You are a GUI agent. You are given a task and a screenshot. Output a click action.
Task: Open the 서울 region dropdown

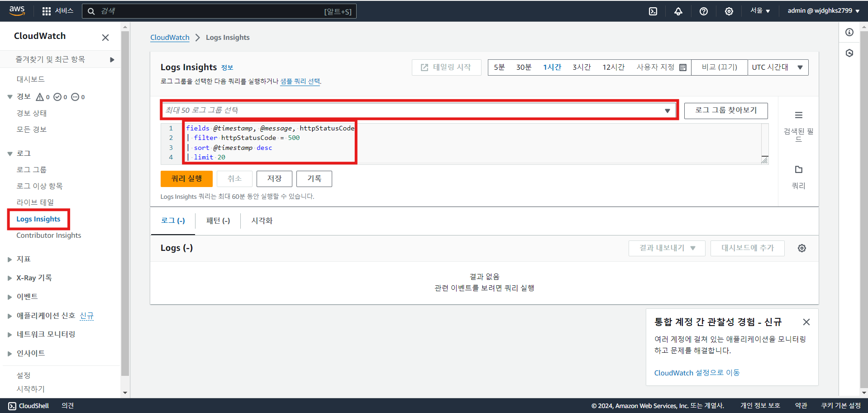[x=760, y=11]
